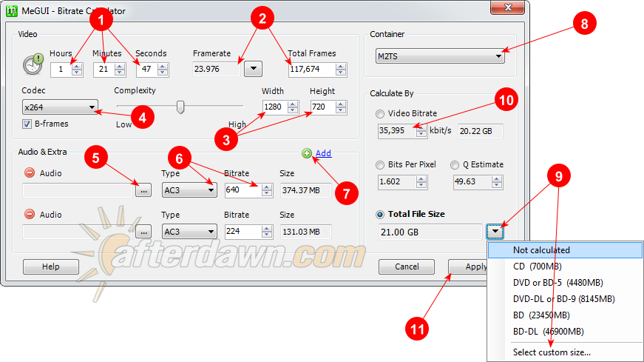Screen dimensions: 644x362
Task: Select the Q Estimate radio button
Action: 455,165
